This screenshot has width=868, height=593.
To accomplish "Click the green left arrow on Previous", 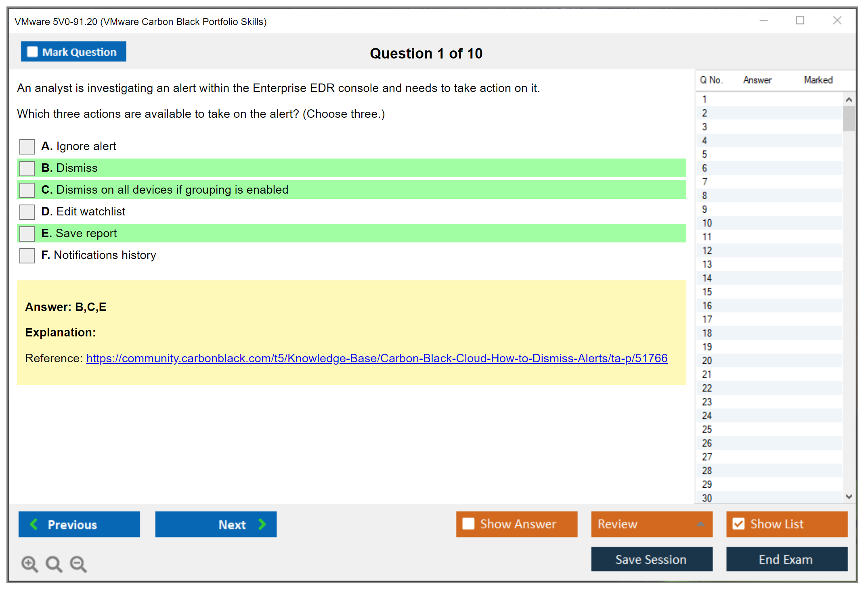I will point(34,524).
